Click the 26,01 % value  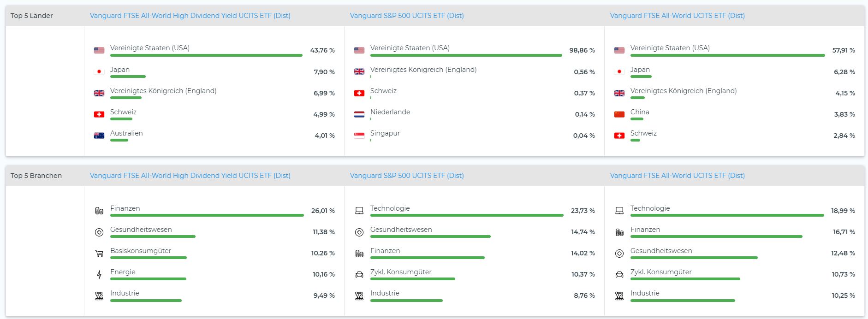tap(323, 211)
